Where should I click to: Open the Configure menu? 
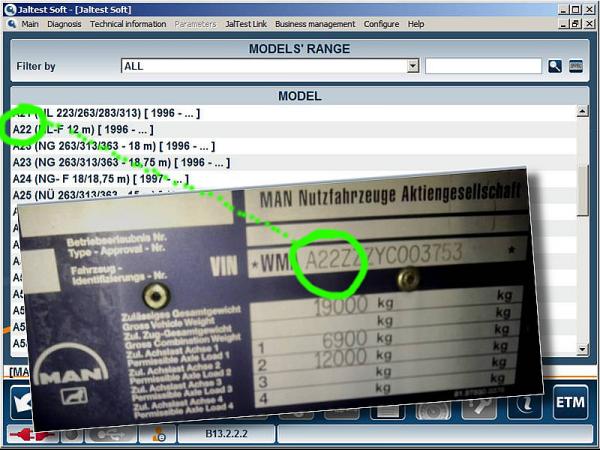[382, 24]
